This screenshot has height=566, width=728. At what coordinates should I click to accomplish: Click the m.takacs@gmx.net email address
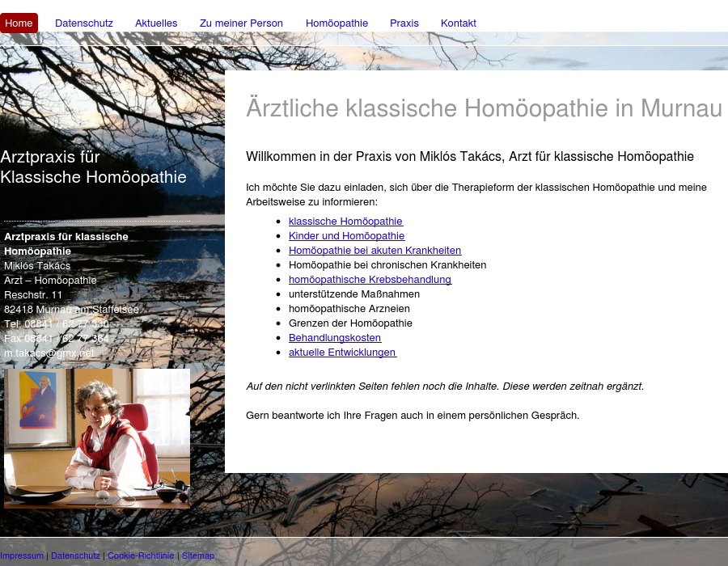[49, 353]
